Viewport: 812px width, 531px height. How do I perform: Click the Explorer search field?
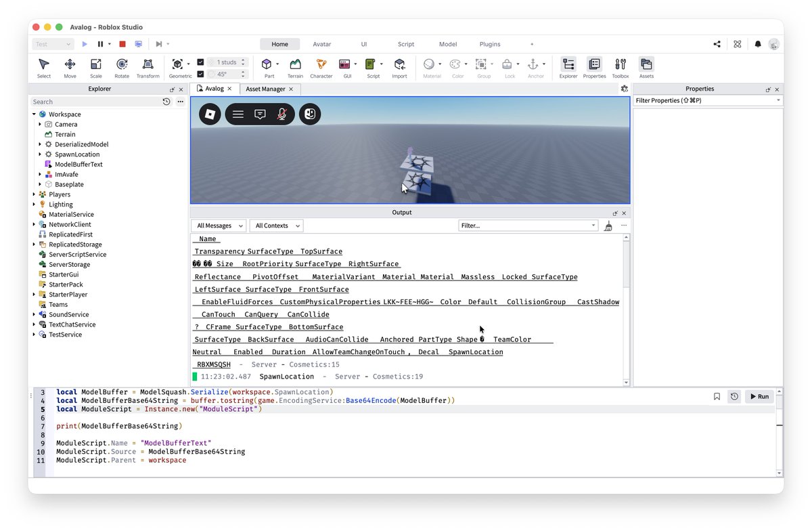tap(96, 102)
